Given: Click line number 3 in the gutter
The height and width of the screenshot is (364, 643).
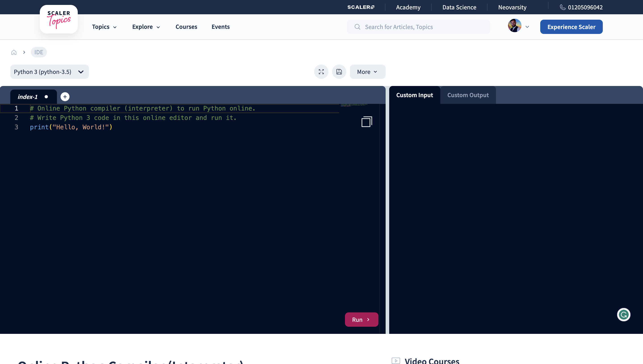Looking at the screenshot, I should point(16,127).
